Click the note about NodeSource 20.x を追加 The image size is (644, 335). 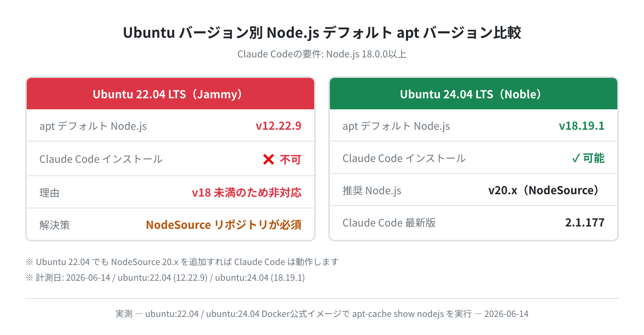[x=182, y=262]
